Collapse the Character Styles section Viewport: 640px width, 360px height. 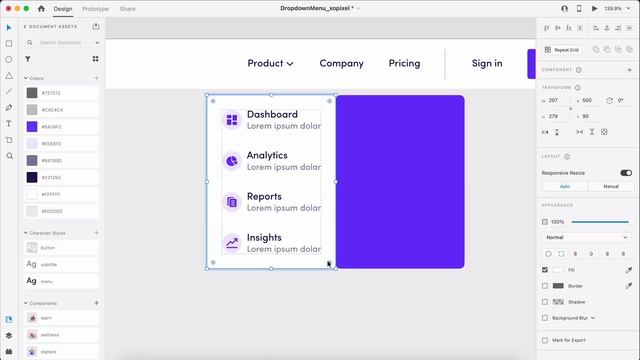26,233
